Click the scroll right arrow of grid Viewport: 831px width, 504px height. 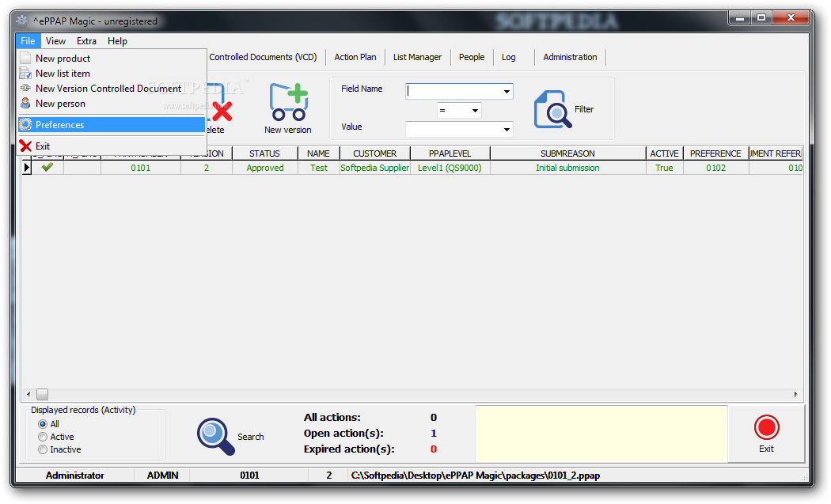click(795, 394)
